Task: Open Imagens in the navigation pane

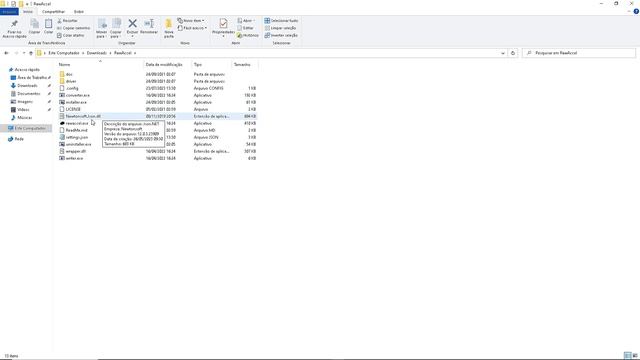Action: (25, 102)
